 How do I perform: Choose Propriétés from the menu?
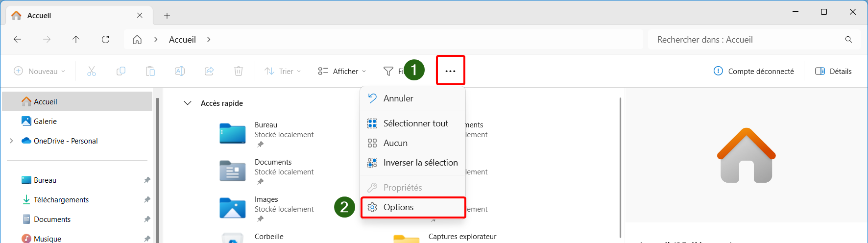(x=413, y=188)
